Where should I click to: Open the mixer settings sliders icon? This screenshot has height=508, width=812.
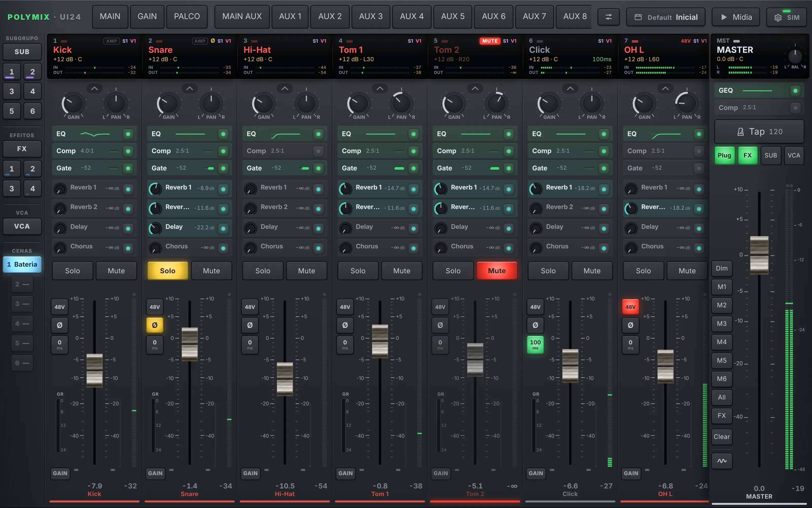608,17
